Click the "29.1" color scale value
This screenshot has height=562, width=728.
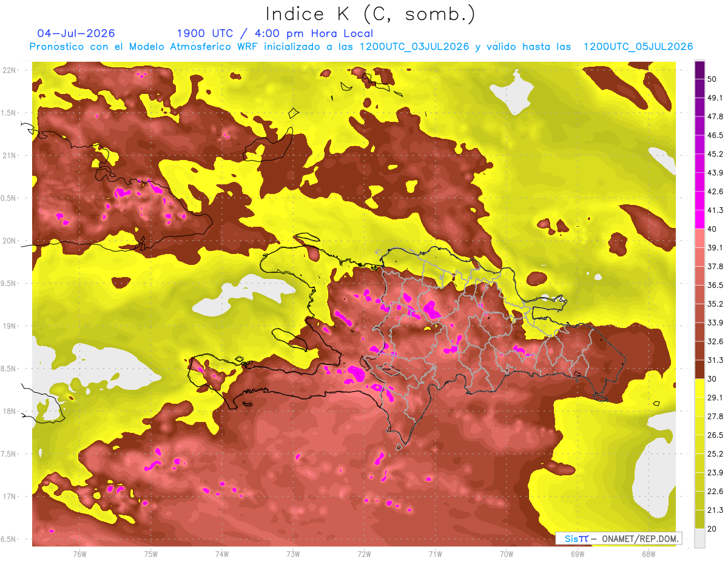(x=715, y=398)
